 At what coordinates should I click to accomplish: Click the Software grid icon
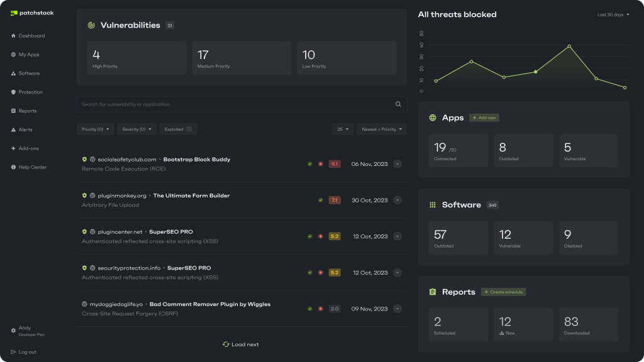coord(433,205)
